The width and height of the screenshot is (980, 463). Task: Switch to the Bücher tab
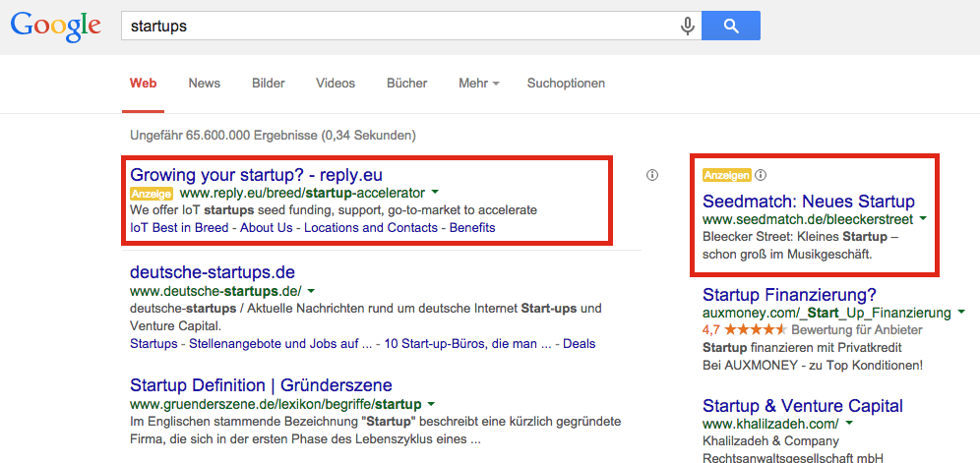pyautogui.click(x=407, y=84)
